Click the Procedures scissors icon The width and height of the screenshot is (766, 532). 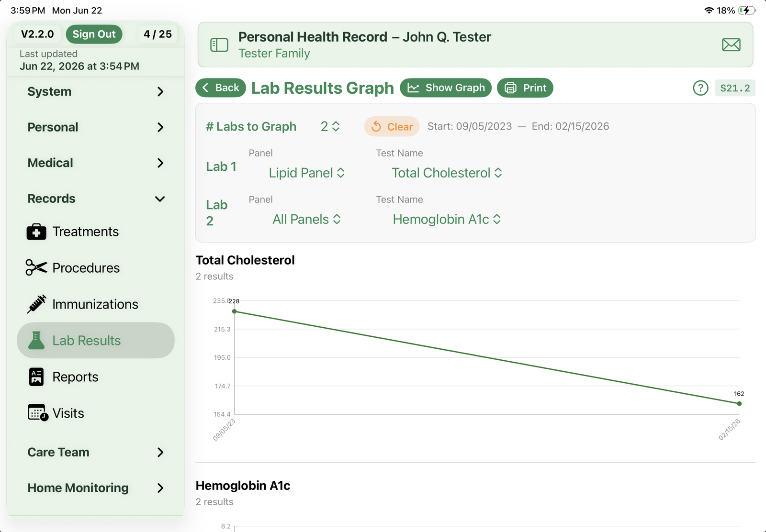[36, 268]
